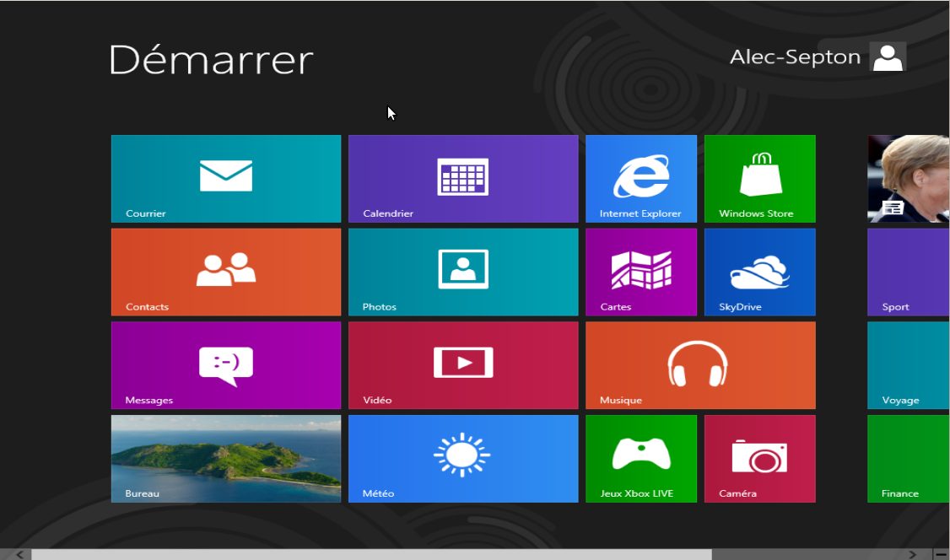The width and height of the screenshot is (950, 560).
Task: Start Jeux Xbox LIVE
Action: click(640, 458)
